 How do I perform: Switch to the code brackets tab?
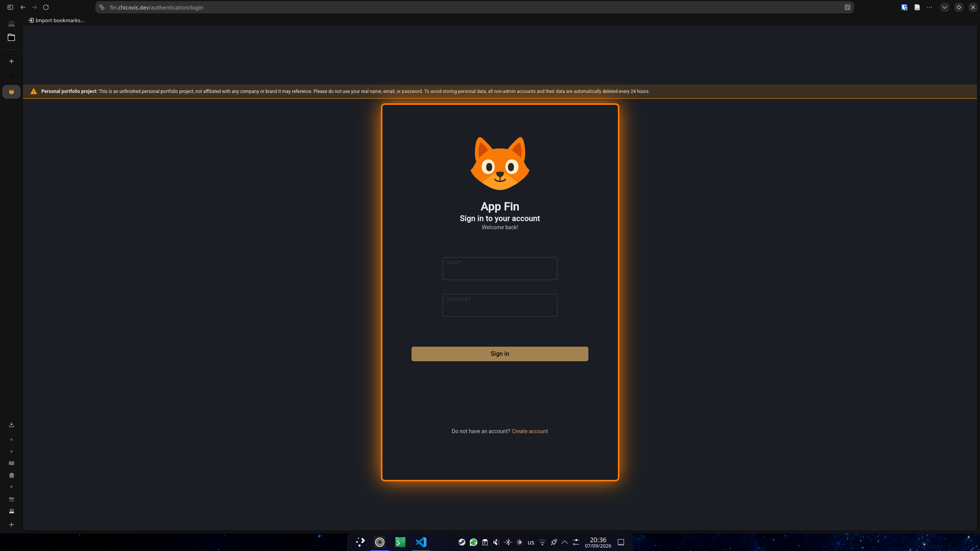[11, 77]
